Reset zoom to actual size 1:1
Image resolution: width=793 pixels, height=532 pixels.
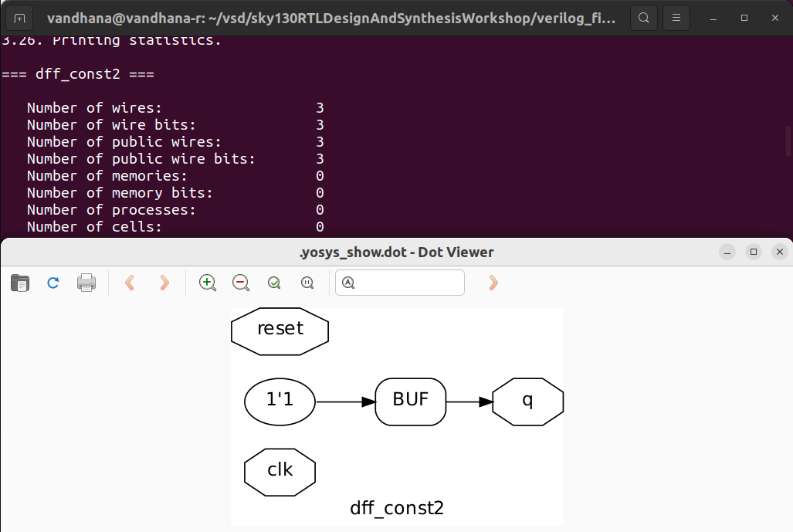(307, 283)
